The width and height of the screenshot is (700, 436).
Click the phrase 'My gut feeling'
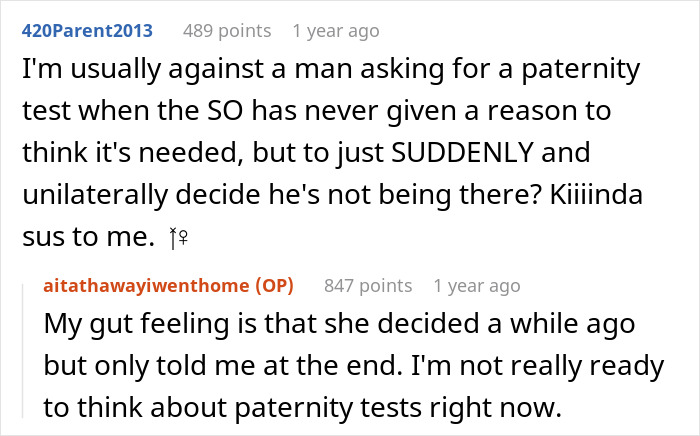117,327
